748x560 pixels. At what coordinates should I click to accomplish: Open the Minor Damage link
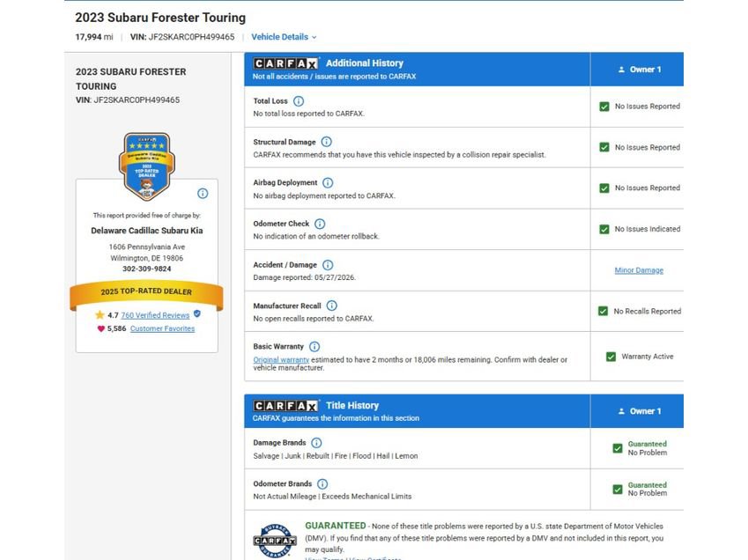tap(639, 270)
